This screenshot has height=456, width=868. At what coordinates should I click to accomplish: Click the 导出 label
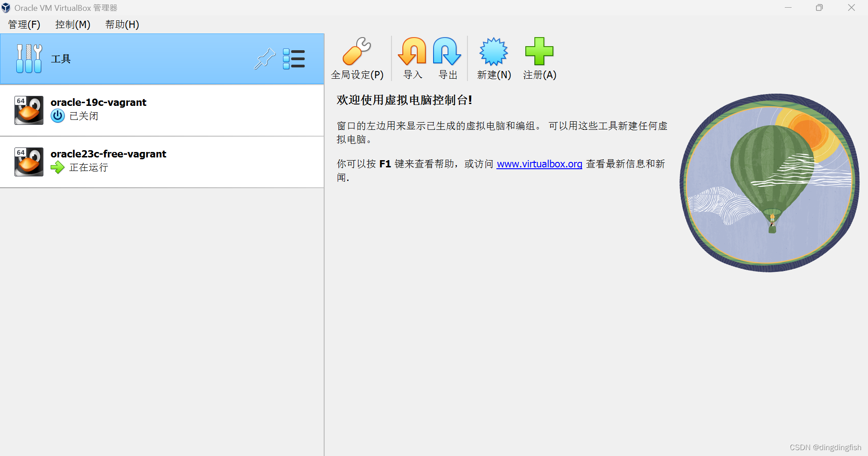[448, 75]
